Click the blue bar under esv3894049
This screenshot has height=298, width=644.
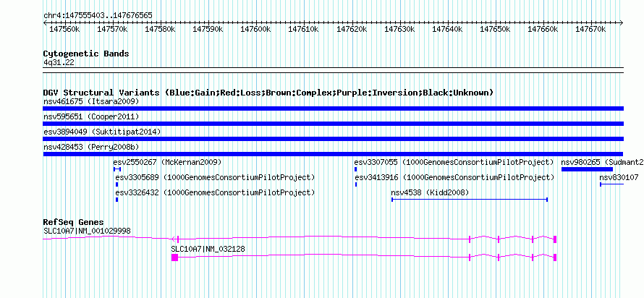point(333,139)
